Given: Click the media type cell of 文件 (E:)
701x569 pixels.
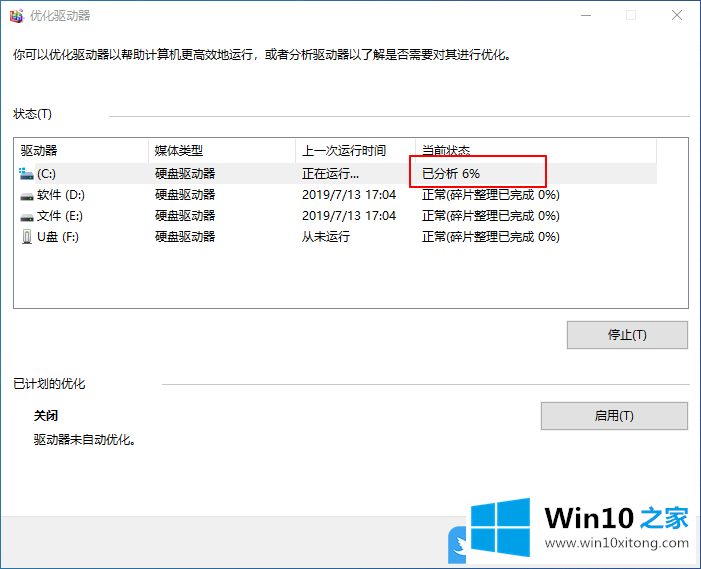Looking at the screenshot, I should tap(185, 216).
